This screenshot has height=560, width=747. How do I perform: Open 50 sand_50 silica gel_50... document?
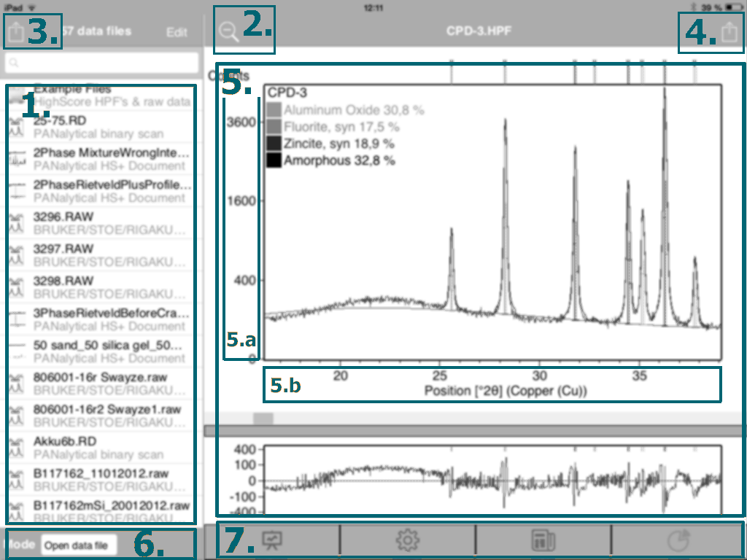click(x=101, y=351)
